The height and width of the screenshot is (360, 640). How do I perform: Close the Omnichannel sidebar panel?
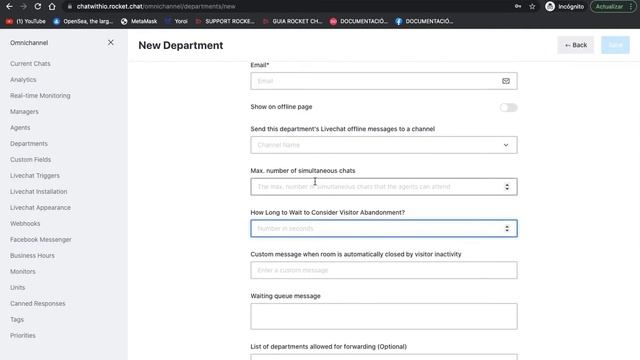tap(111, 42)
